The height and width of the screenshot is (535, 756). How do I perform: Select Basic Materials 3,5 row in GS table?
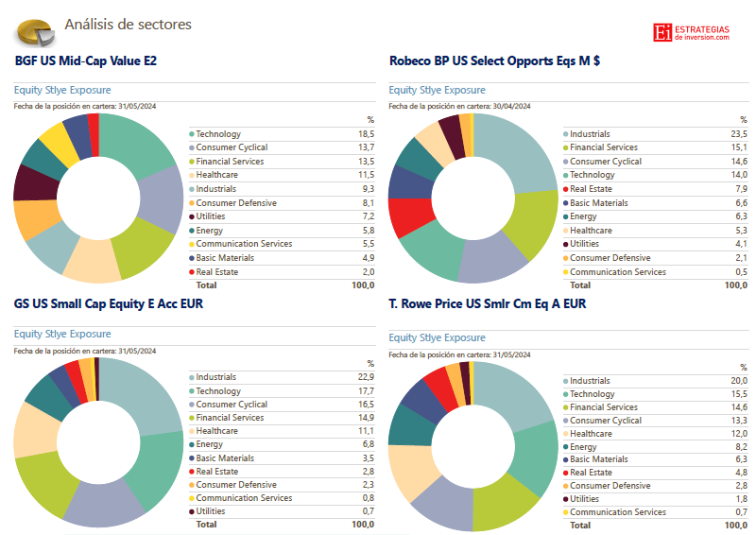pyautogui.click(x=282, y=458)
